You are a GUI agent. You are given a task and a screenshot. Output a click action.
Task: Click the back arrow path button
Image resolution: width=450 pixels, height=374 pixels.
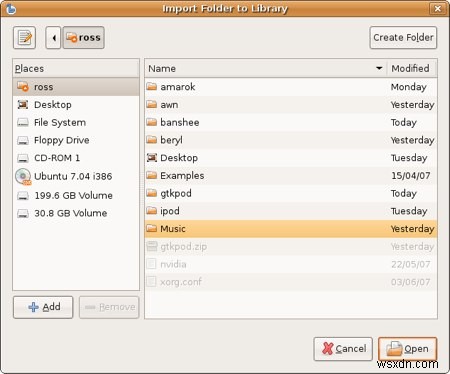coord(53,38)
